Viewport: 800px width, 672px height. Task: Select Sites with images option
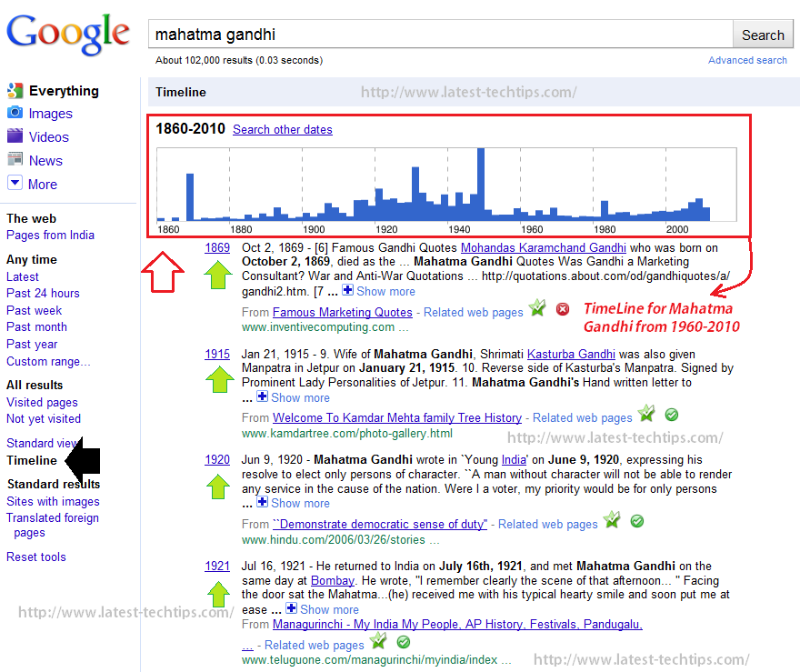(53, 502)
